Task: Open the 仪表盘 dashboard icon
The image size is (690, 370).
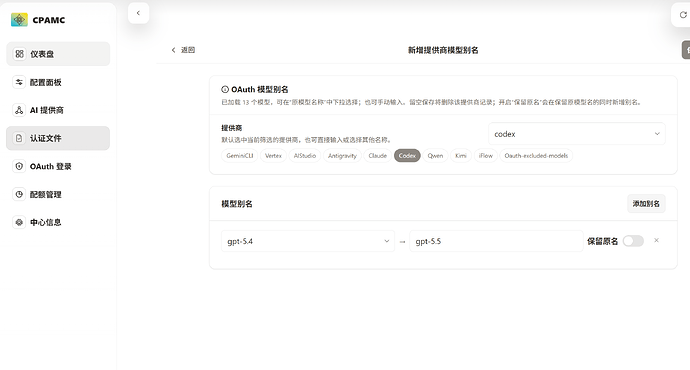Action: coord(19,54)
